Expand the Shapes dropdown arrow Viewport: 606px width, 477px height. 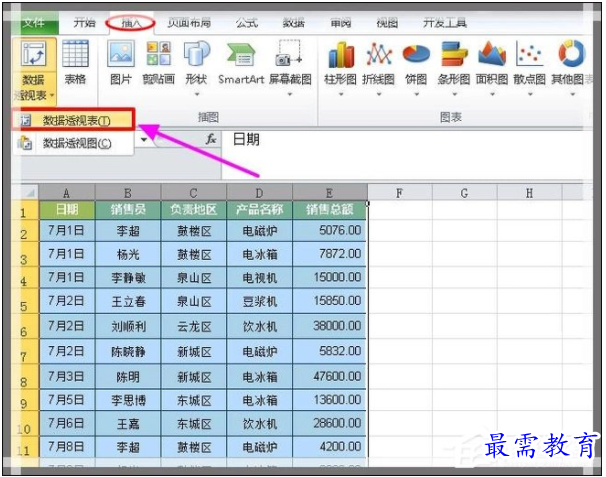coord(197,94)
